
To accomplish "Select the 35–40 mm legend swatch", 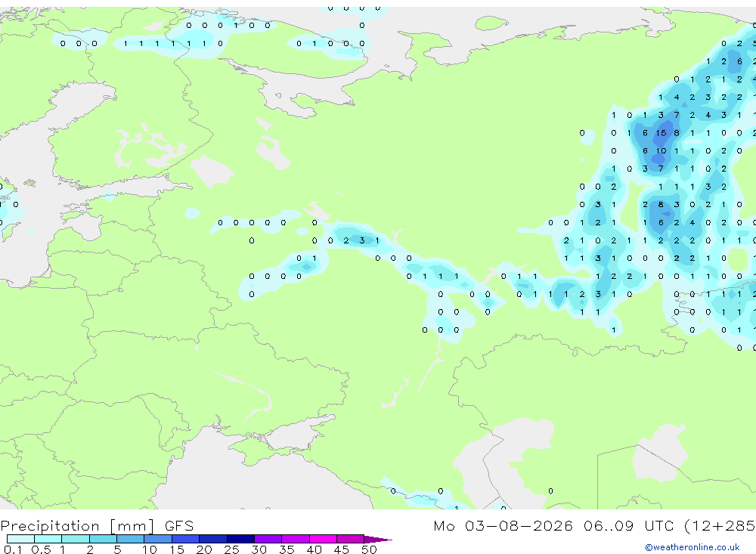I will coord(296,539).
